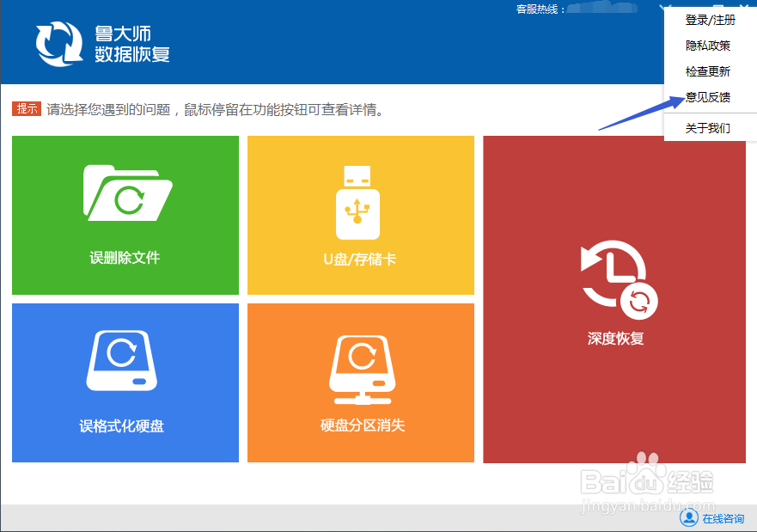Click the hint text 请选择您遇到的问题
Screen dimensions: 757x532
[x=108, y=110]
